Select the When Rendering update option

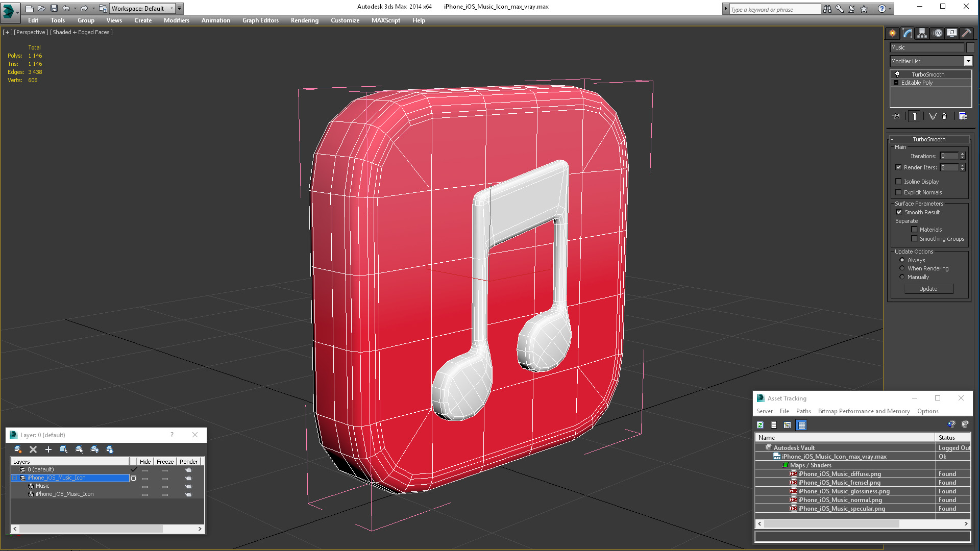click(902, 268)
